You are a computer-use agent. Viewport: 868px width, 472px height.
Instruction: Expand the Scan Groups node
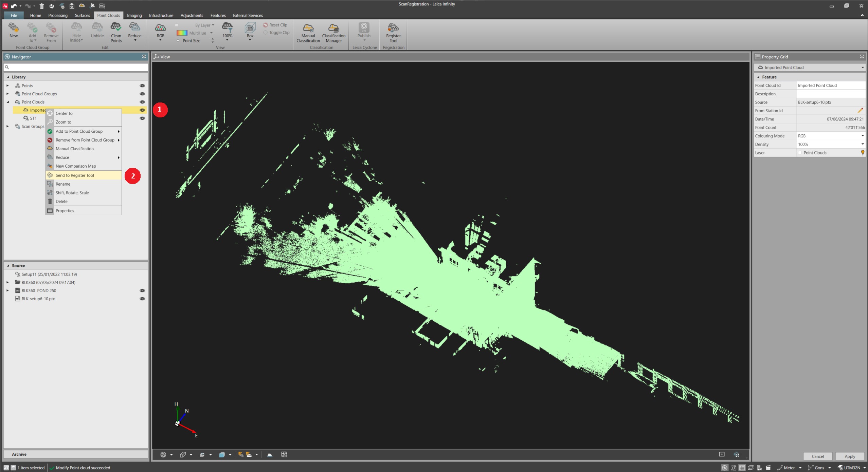(7, 127)
